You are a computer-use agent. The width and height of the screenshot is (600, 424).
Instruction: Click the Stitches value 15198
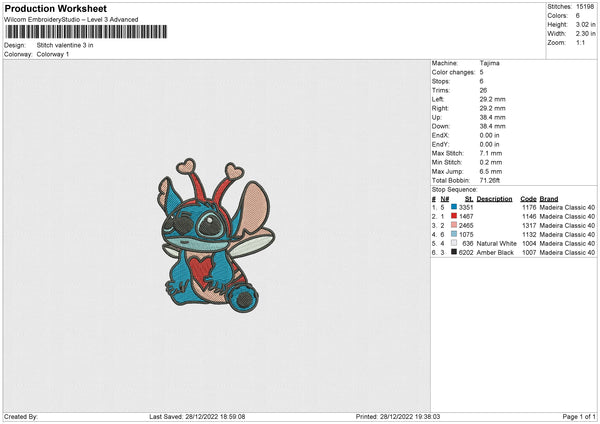[x=585, y=7]
